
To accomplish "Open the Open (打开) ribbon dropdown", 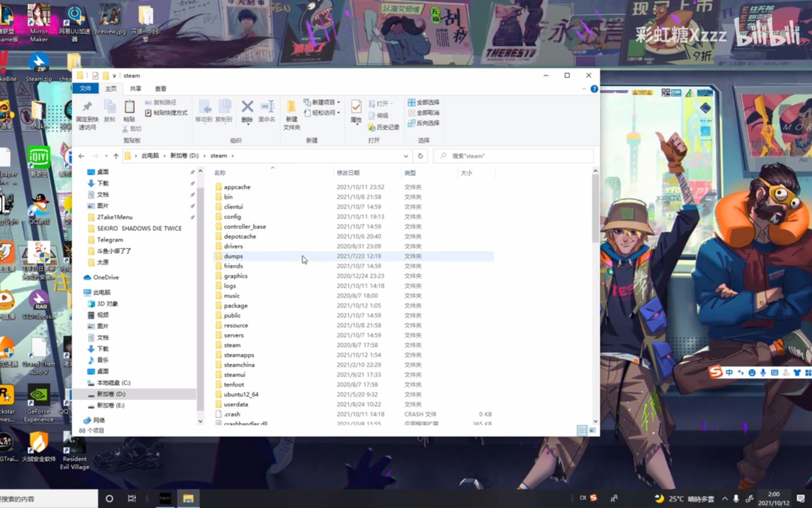I will (x=381, y=103).
